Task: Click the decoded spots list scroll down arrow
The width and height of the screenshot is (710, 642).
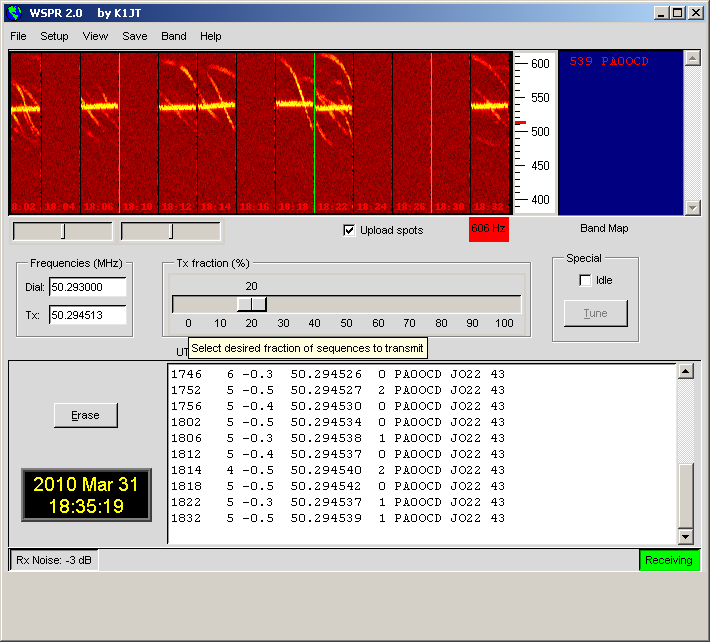Action: 686,535
